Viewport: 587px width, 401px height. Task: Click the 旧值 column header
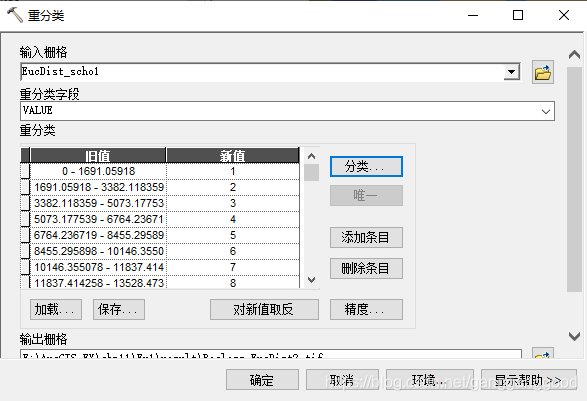[98, 155]
